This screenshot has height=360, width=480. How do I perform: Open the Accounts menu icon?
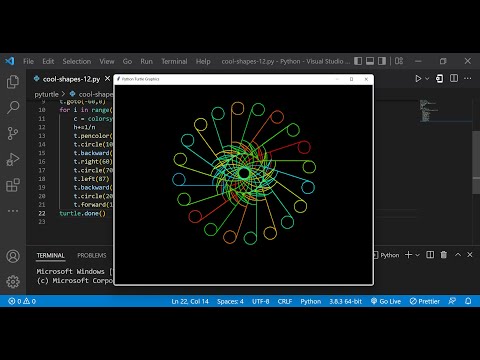(13, 256)
